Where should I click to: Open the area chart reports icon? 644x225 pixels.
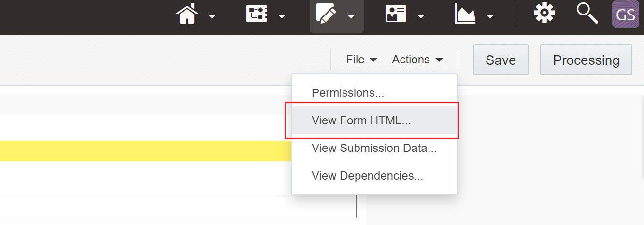[465, 14]
